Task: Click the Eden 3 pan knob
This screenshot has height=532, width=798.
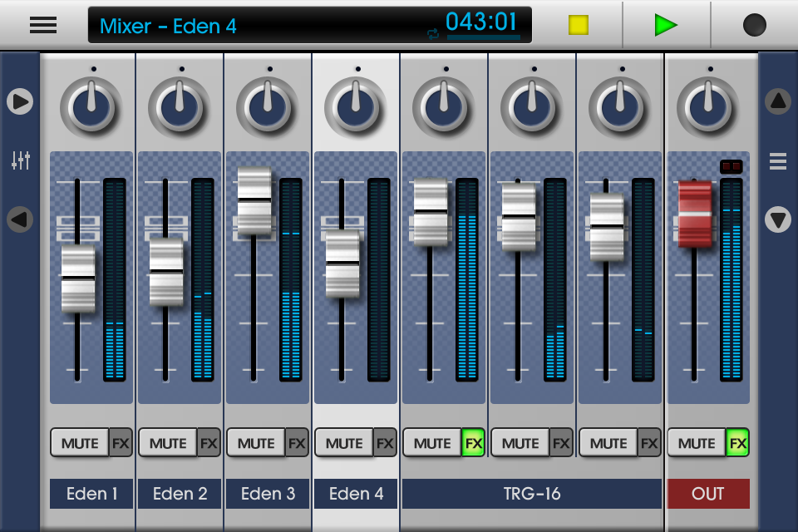Action: (x=267, y=107)
